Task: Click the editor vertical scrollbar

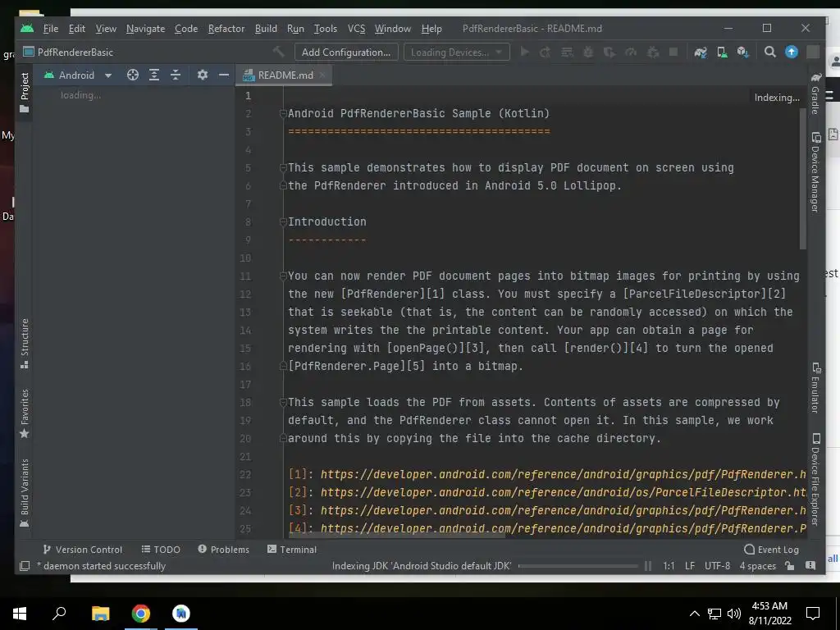Action: coord(802,178)
